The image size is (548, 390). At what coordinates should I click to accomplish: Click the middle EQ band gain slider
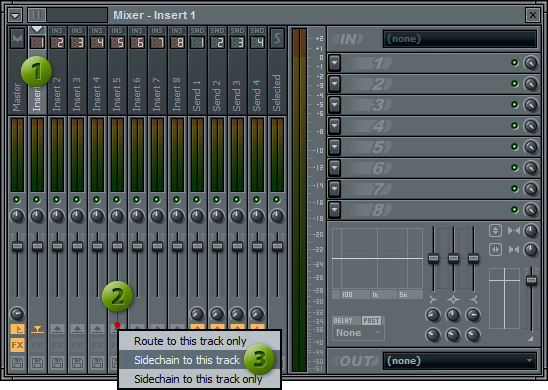click(453, 258)
